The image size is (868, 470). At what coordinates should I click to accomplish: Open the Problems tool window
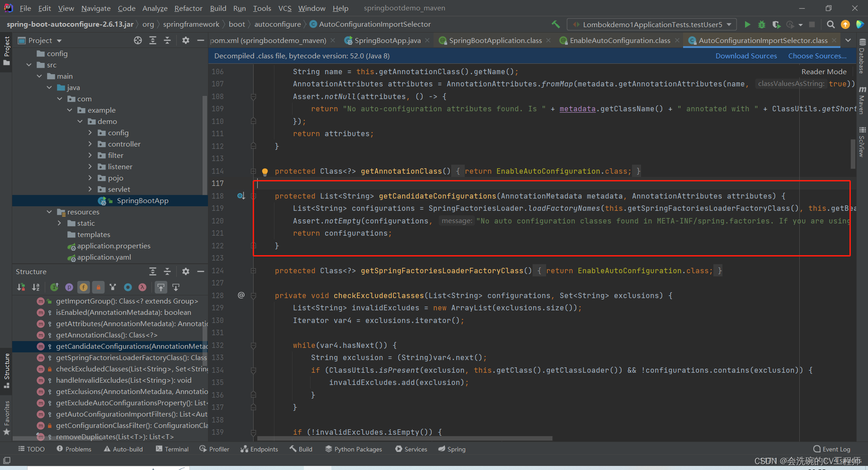pyautogui.click(x=74, y=449)
